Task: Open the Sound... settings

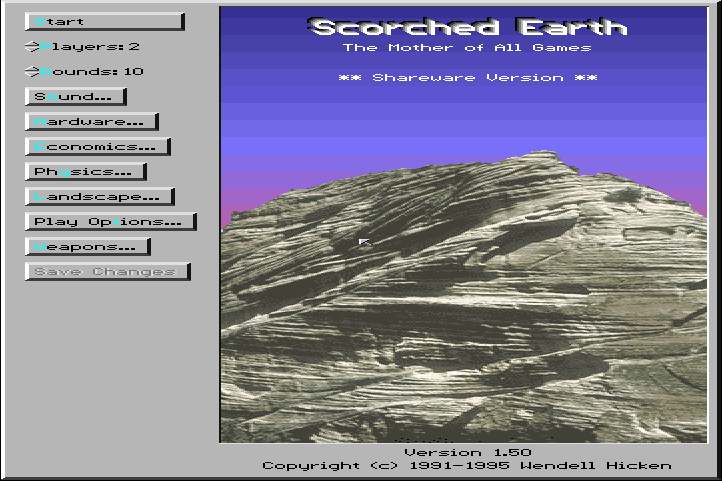Action: click(76, 97)
